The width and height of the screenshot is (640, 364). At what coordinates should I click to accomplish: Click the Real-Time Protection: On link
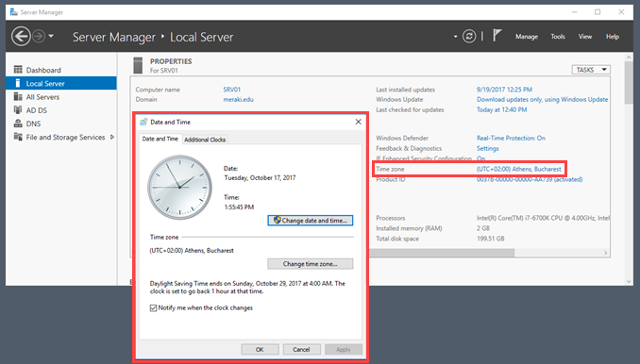(x=511, y=138)
